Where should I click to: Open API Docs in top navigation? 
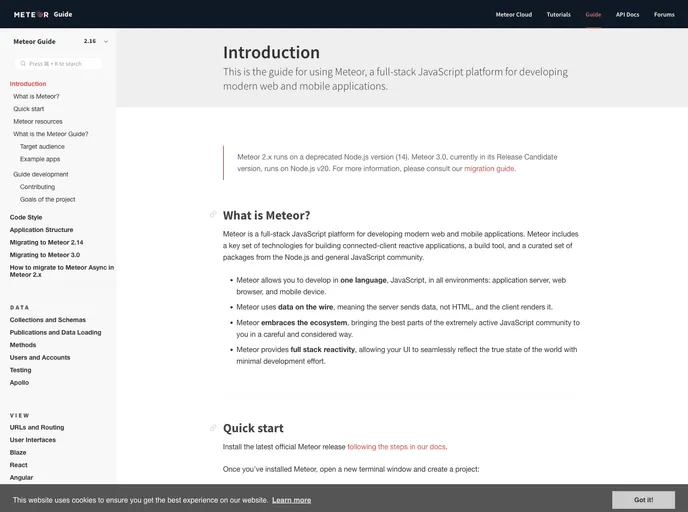627,14
